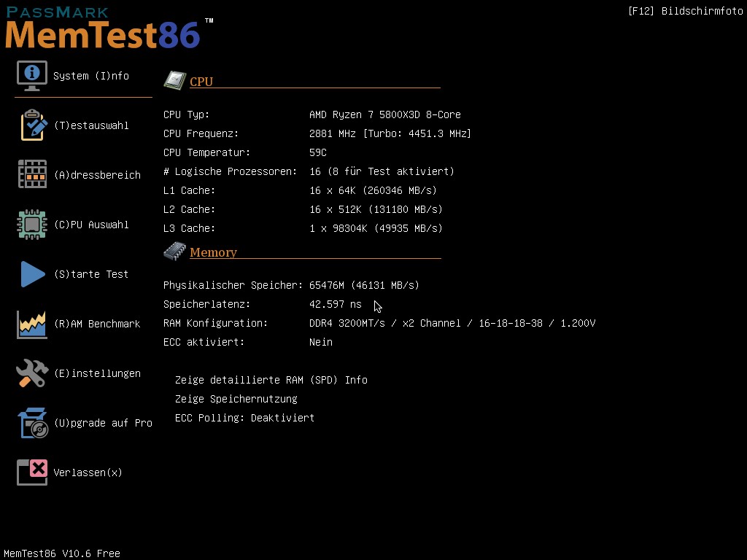Click the Memory section chip icon
Screen dimensions: 747x560
point(175,251)
